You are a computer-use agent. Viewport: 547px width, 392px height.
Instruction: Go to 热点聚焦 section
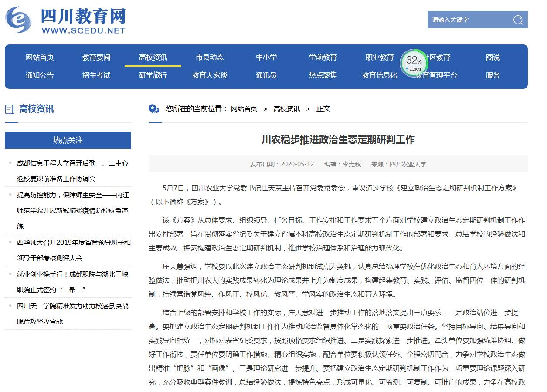tap(323, 75)
